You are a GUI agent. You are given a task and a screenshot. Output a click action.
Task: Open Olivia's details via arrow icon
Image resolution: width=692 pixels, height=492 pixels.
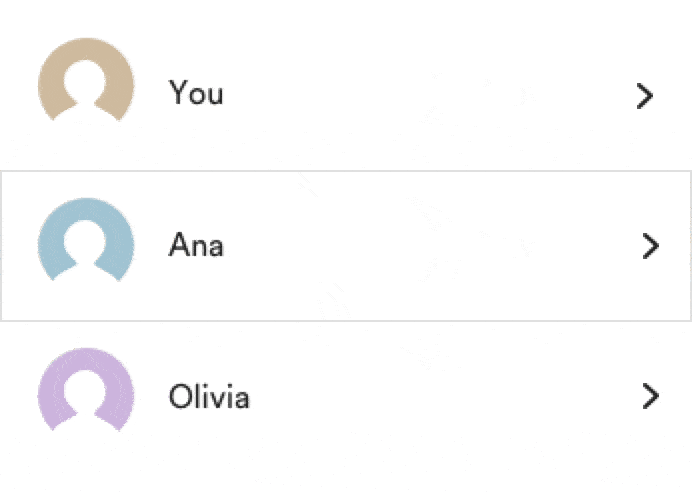pyautogui.click(x=651, y=397)
